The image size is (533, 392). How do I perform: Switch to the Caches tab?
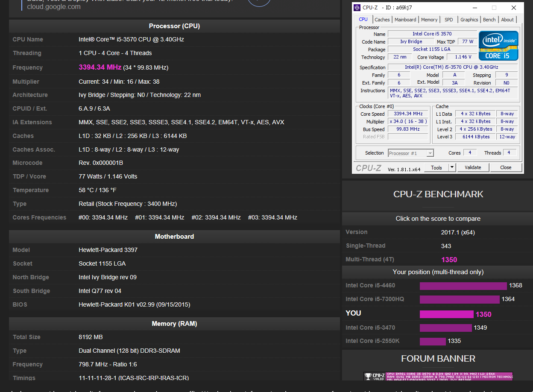pos(382,20)
